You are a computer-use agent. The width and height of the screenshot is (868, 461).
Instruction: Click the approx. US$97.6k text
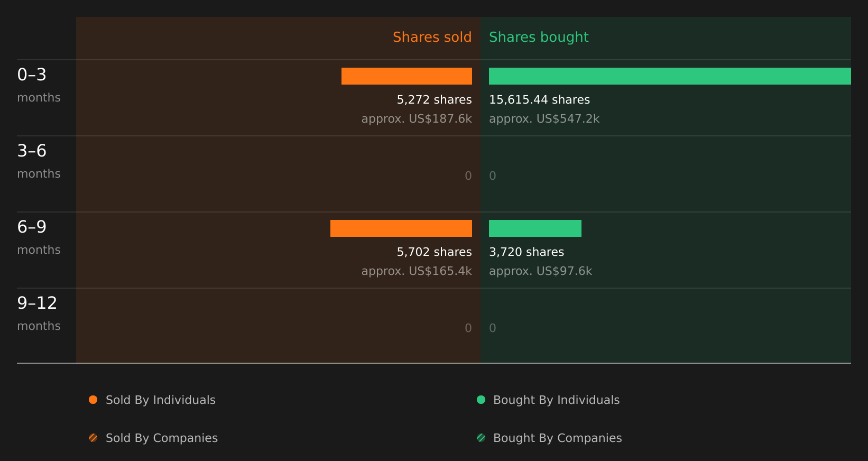(540, 271)
